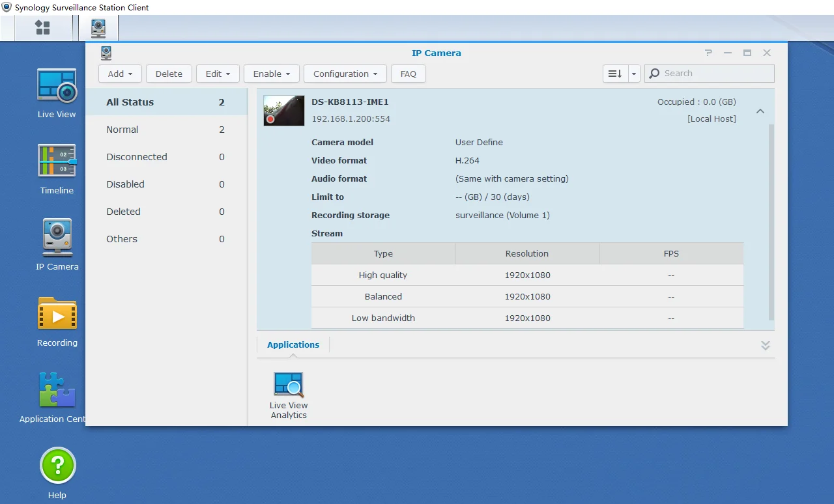Minimize the IP Camera window

(x=728, y=53)
